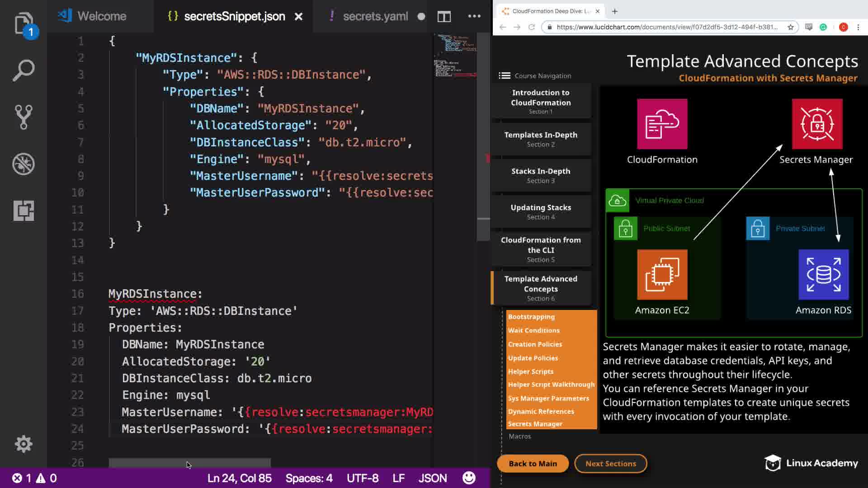
Task: Click the horizontal editor scrollbar
Action: tap(189, 463)
